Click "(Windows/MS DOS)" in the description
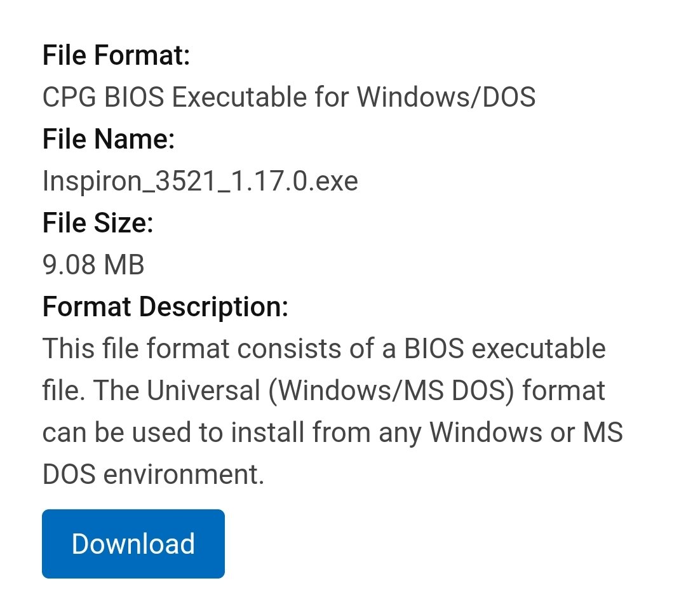The width and height of the screenshot is (686, 616). point(391,391)
